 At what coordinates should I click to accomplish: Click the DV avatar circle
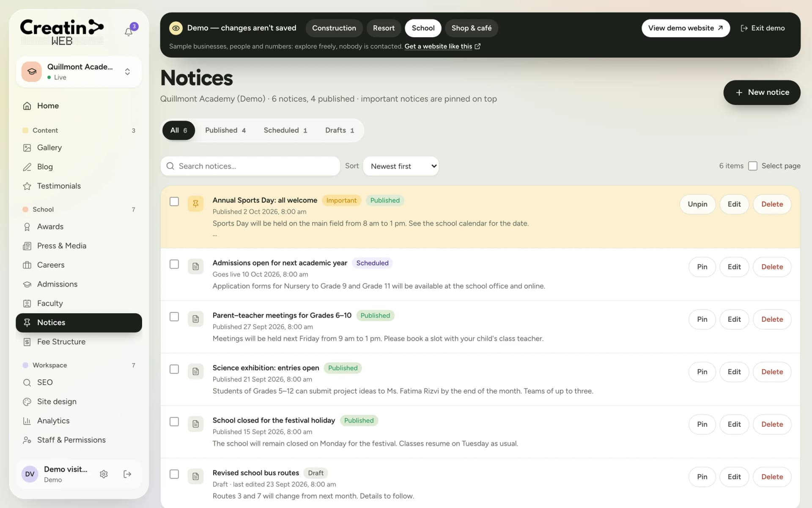[x=30, y=474]
